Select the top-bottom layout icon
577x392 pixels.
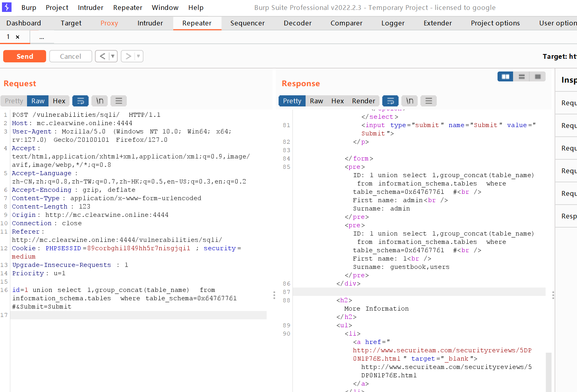point(522,77)
